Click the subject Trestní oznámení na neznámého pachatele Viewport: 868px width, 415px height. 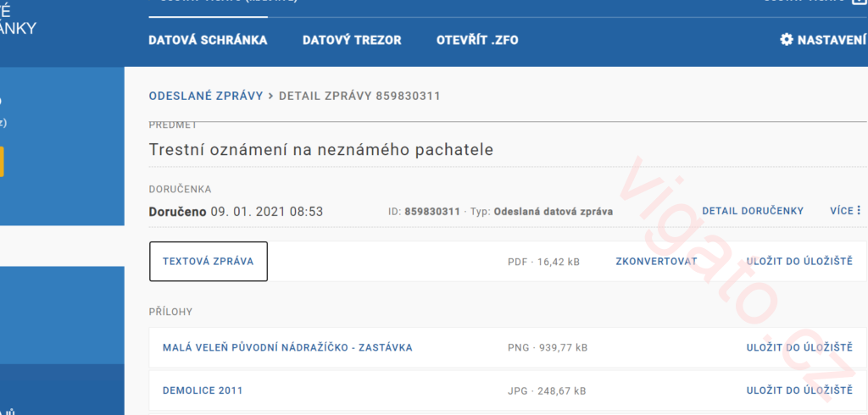coord(320,150)
